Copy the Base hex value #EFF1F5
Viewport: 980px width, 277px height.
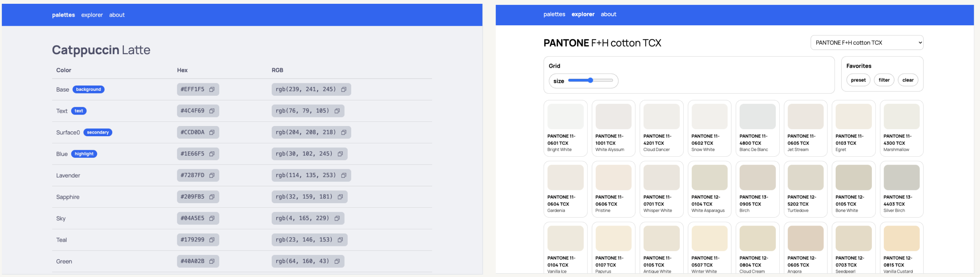(212, 90)
